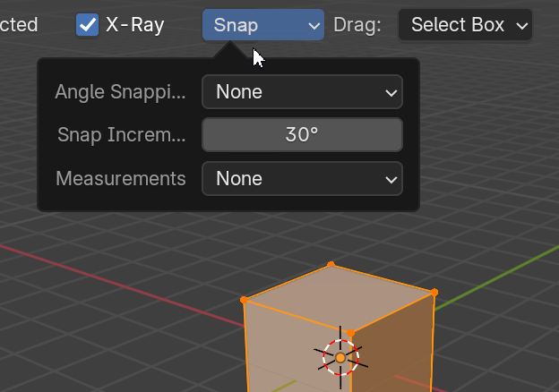This screenshot has height=392, width=559.
Task: Open the Select Box drag dropdown
Action: tap(465, 25)
